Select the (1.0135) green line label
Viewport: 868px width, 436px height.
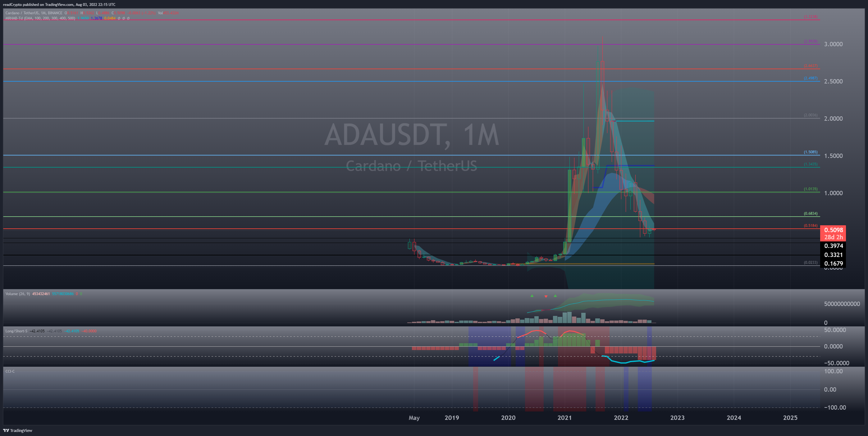[x=811, y=189]
